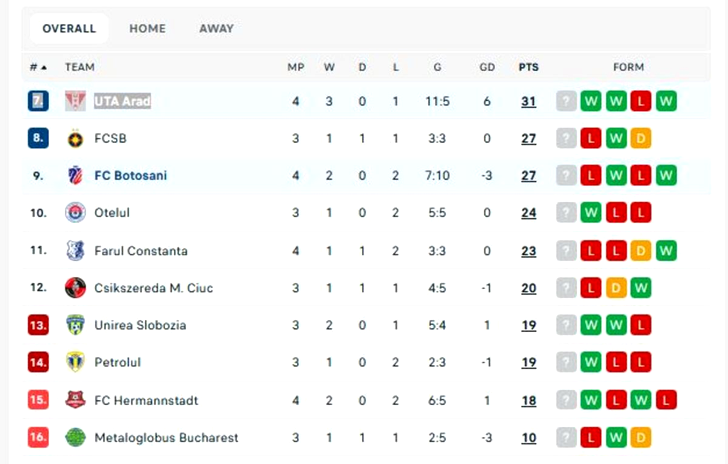The width and height of the screenshot is (728, 464).
Task: Click the Otelul club crest
Action: 75,213
